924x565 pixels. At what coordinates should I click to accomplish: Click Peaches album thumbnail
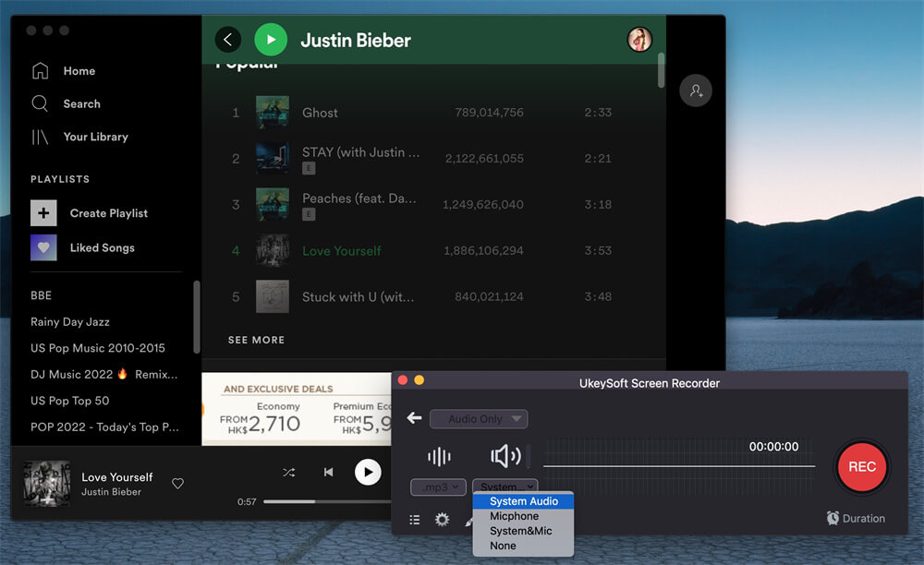click(x=273, y=204)
